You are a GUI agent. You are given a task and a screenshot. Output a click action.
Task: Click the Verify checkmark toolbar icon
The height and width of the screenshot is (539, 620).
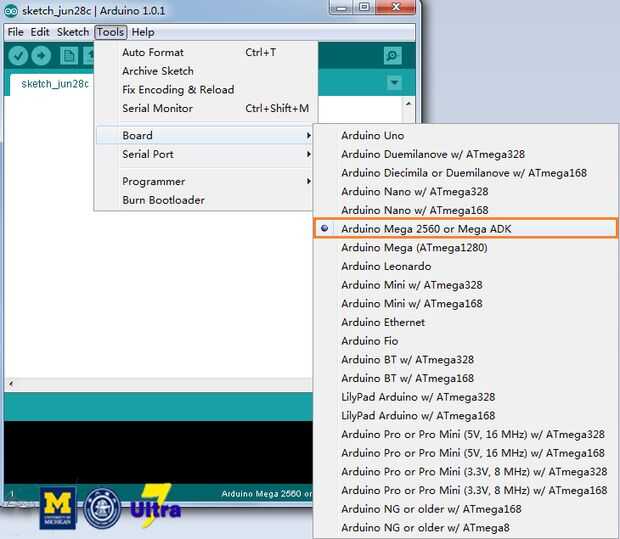(x=18, y=56)
